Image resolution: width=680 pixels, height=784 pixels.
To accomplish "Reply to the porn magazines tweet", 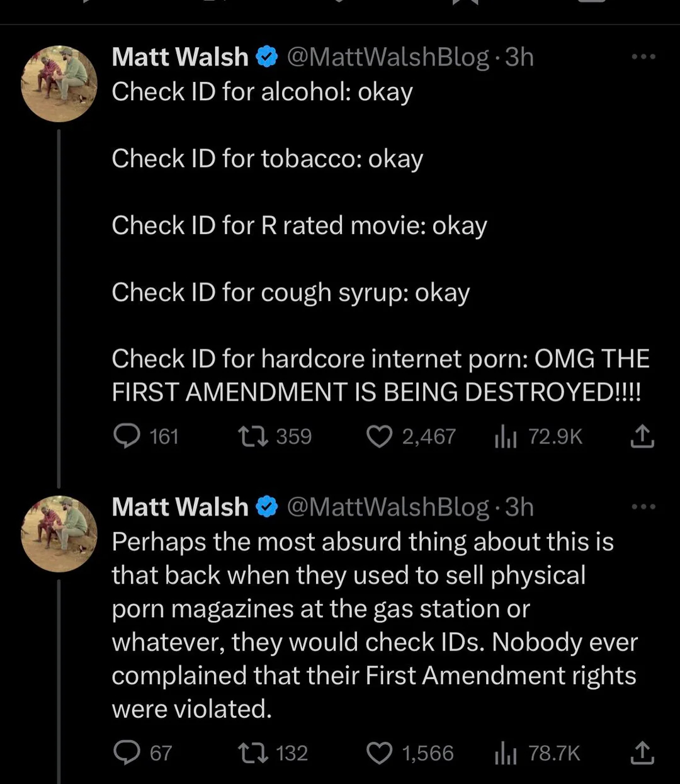I will coord(127,753).
